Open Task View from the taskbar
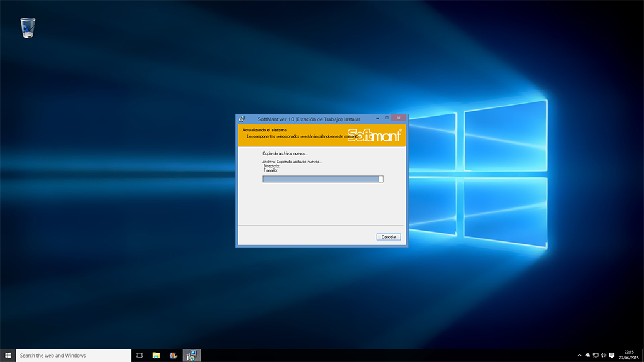This screenshot has width=644, height=362. point(140,355)
